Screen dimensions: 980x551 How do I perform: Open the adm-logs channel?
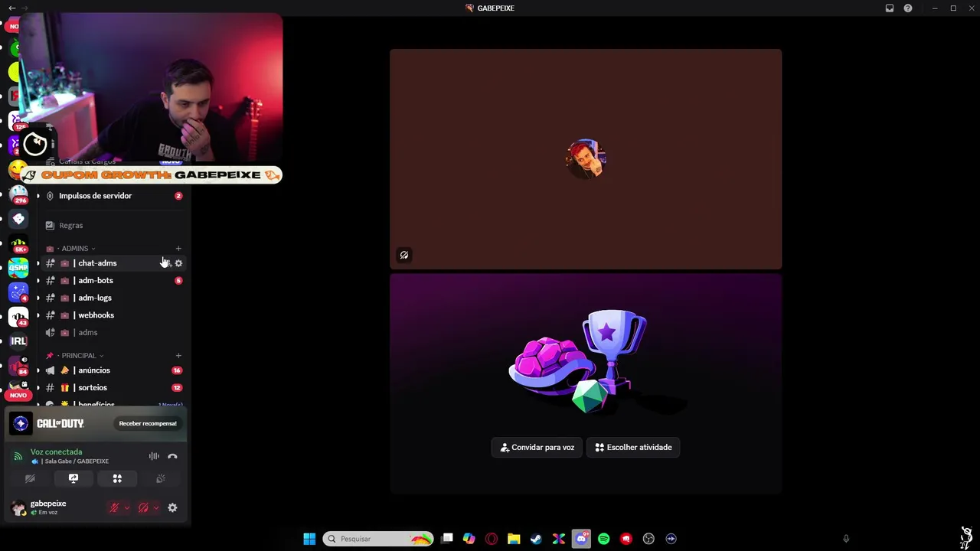pyautogui.click(x=113, y=298)
